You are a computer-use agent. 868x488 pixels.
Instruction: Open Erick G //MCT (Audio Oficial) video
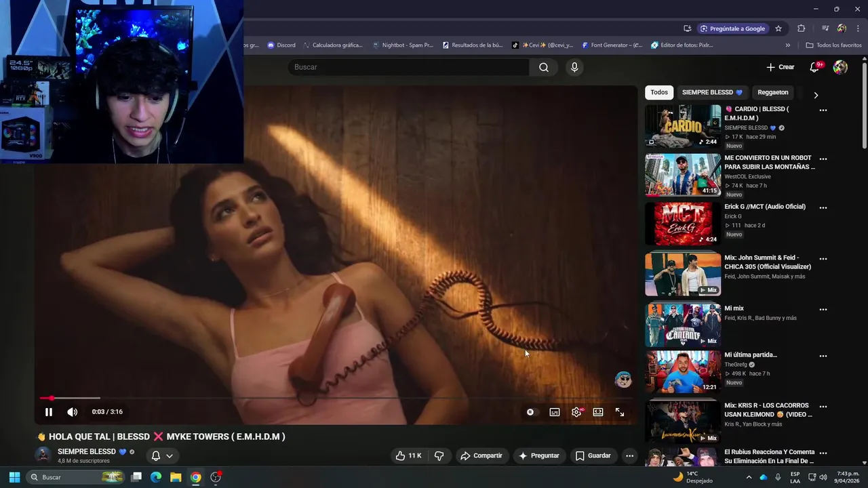683,224
